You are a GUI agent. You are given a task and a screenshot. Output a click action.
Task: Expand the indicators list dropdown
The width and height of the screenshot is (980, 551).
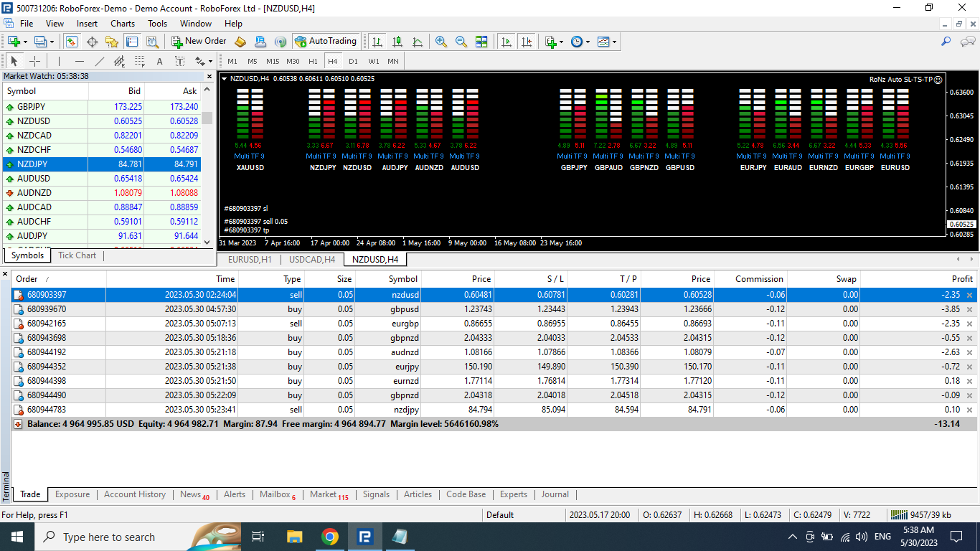(x=554, y=42)
